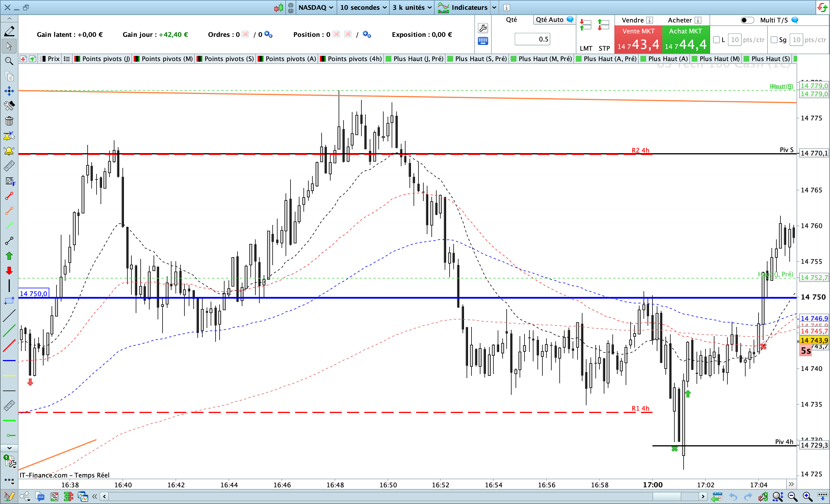The image size is (830, 504).
Task: Open the wrench settings icon
Action: click(x=483, y=28)
